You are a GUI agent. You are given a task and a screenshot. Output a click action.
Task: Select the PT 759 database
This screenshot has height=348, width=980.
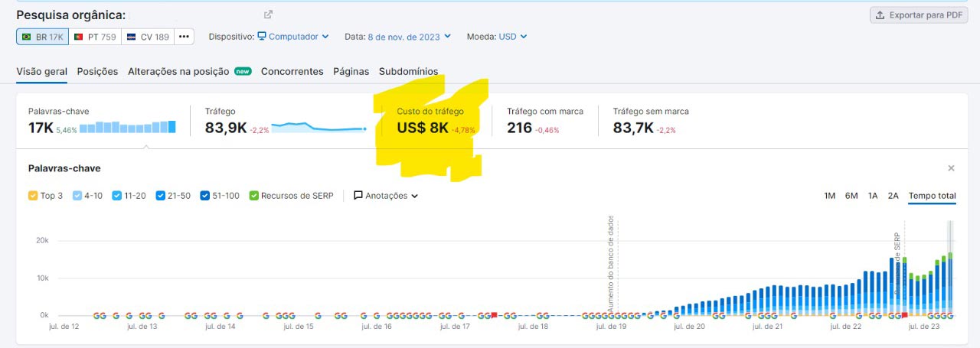point(95,37)
